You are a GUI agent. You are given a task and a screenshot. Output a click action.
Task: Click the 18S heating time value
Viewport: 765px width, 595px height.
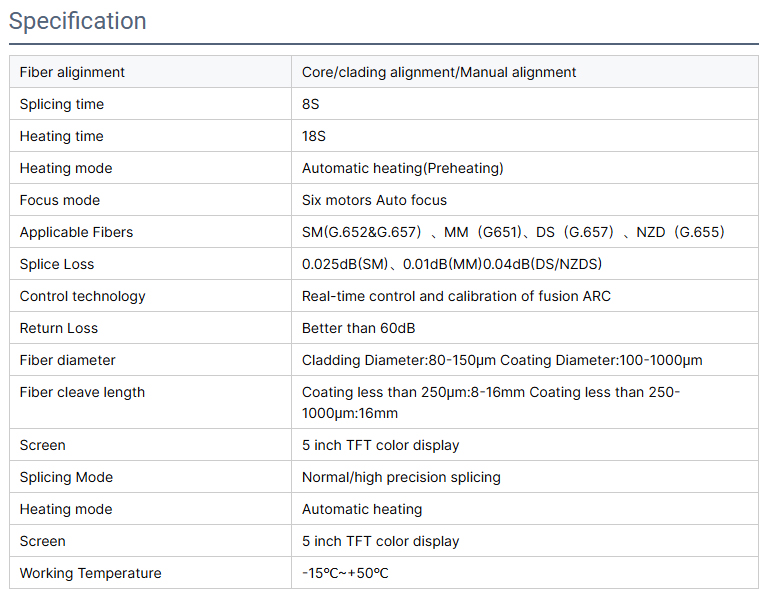click(x=314, y=136)
